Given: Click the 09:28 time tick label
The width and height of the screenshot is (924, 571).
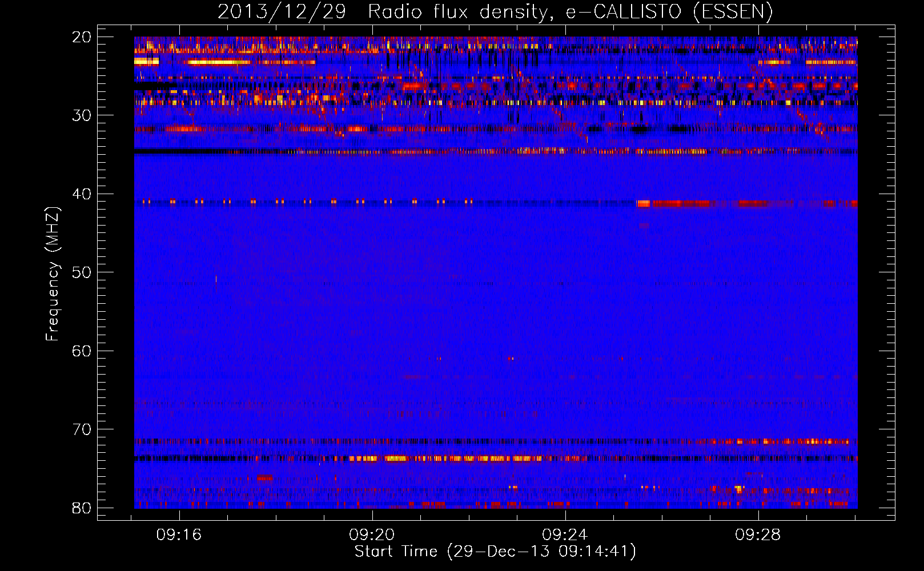Looking at the screenshot, I should pyautogui.click(x=758, y=535).
